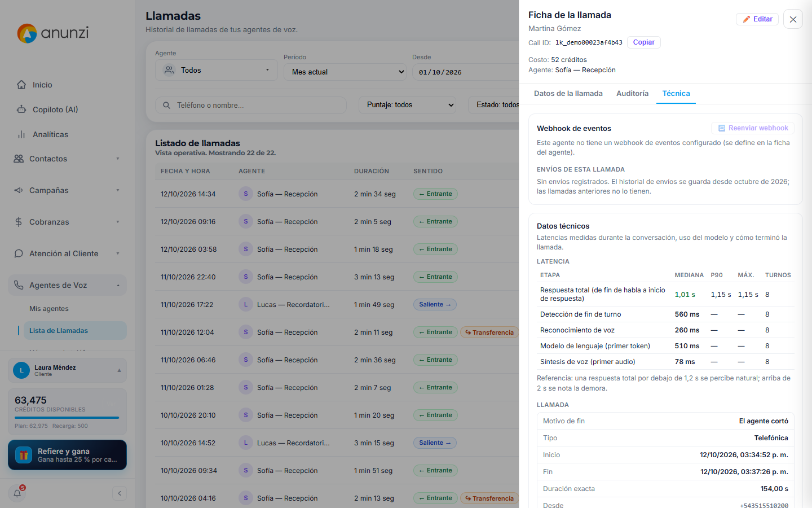Open Copiloto (AI) robot icon
812x508 pixels.
point(21,110)
